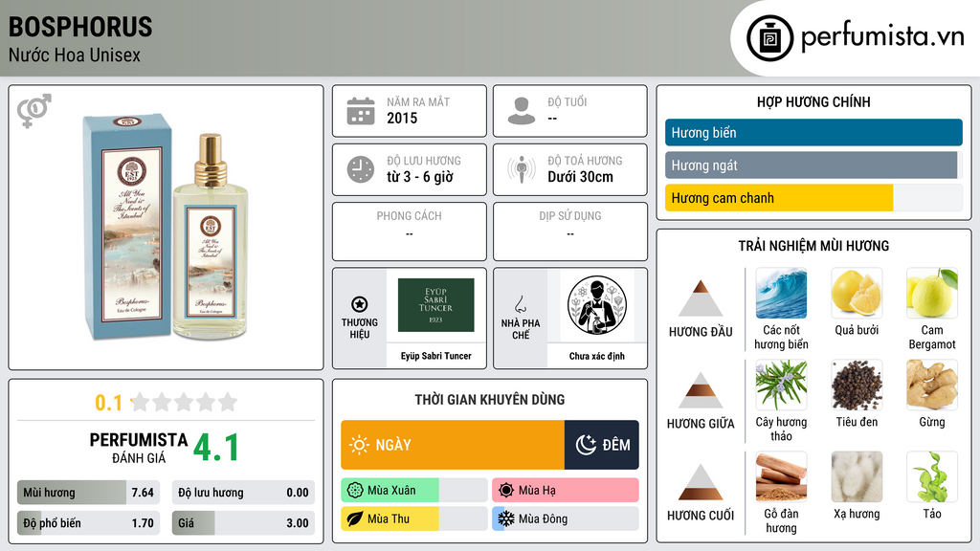Click the perfumista.vn bottle logo icon
The image size is (980, 551).
769,38
